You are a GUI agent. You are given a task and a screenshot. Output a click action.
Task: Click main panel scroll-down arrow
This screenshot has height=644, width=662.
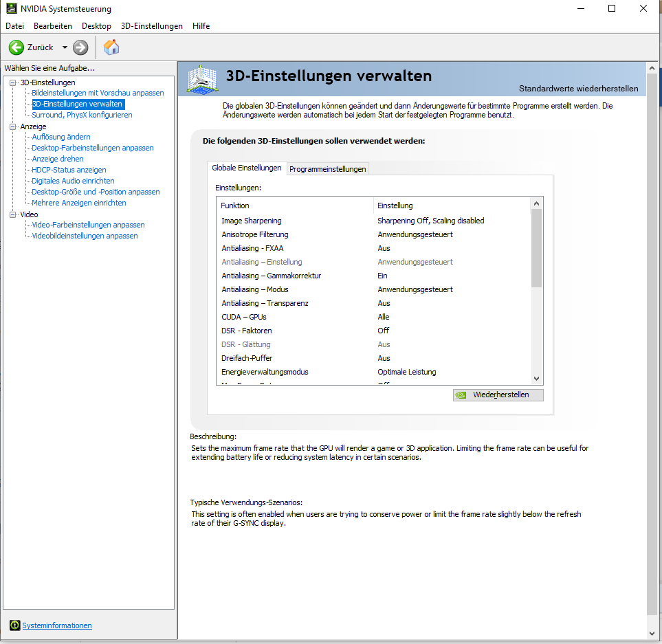click(652, 634)
